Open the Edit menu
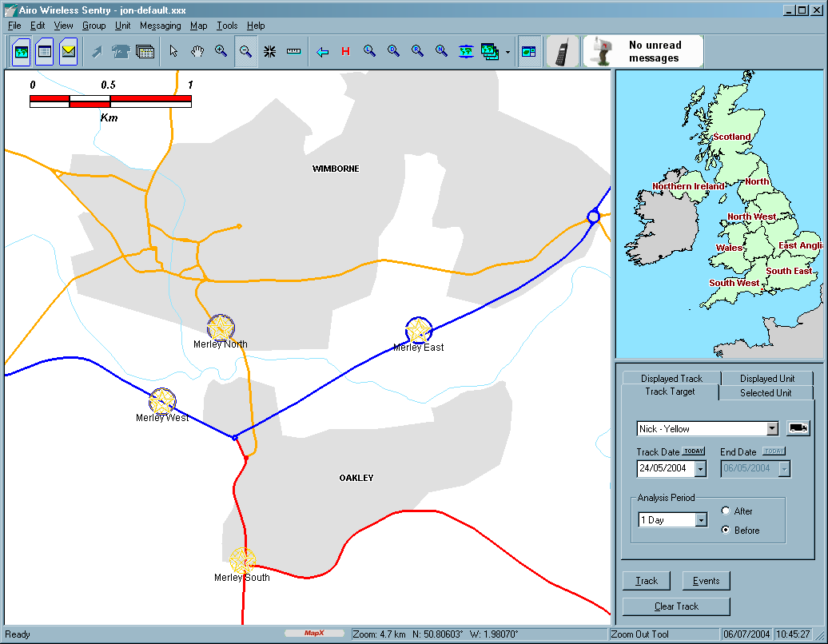The width and height of the screenshot is (828, 644). click(x=38, y=26)
